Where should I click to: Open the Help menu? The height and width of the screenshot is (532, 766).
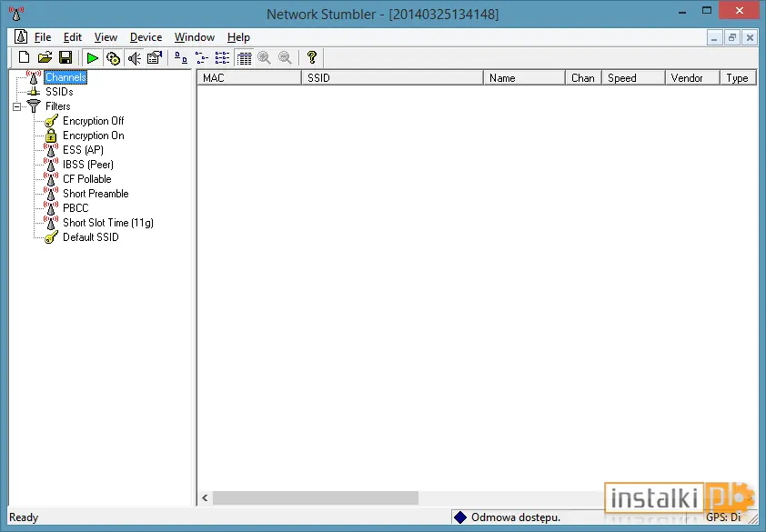238,37
